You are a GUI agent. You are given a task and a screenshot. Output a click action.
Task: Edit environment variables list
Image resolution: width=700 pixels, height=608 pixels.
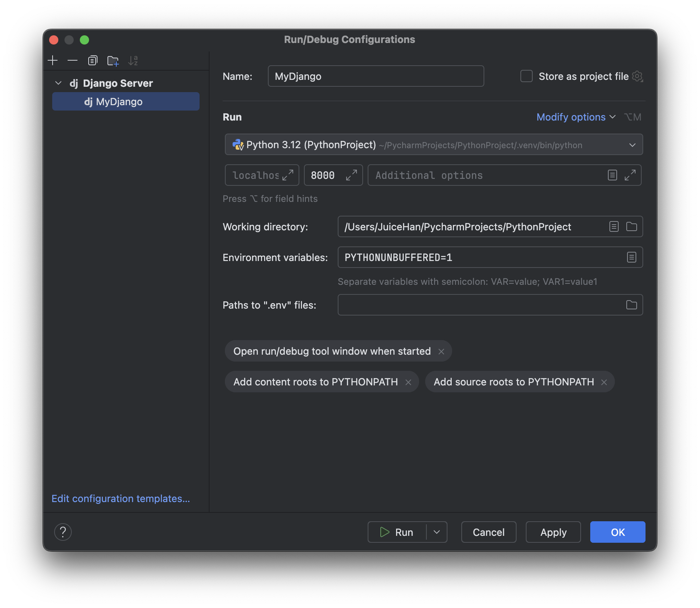pyautogui.click(x=632, y=257)
